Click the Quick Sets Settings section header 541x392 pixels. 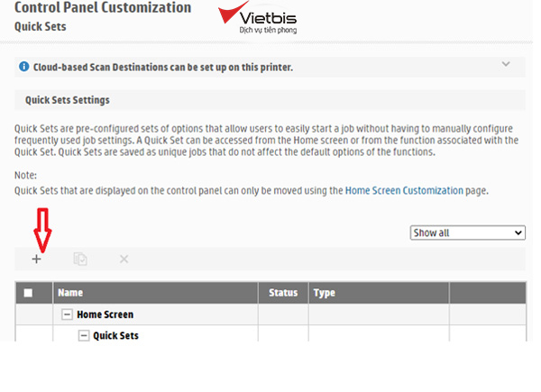click(67, 100)
